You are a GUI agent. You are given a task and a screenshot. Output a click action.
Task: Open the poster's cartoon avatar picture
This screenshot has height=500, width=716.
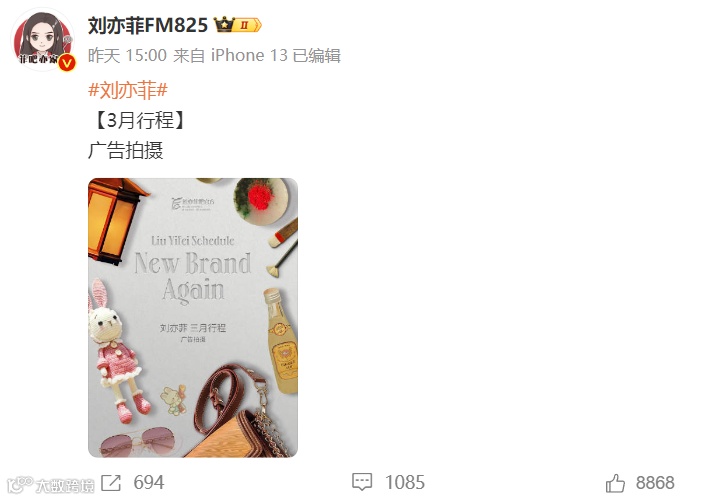pyautogui.click(x=42, y=40)
